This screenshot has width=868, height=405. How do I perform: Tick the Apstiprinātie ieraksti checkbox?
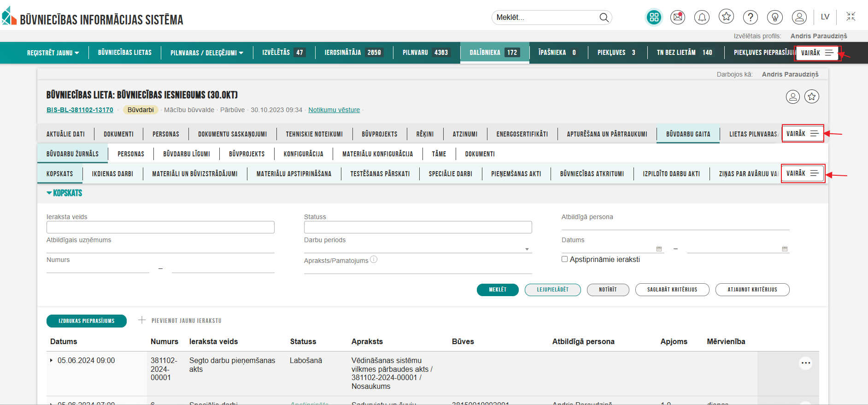tap(564, 259)
